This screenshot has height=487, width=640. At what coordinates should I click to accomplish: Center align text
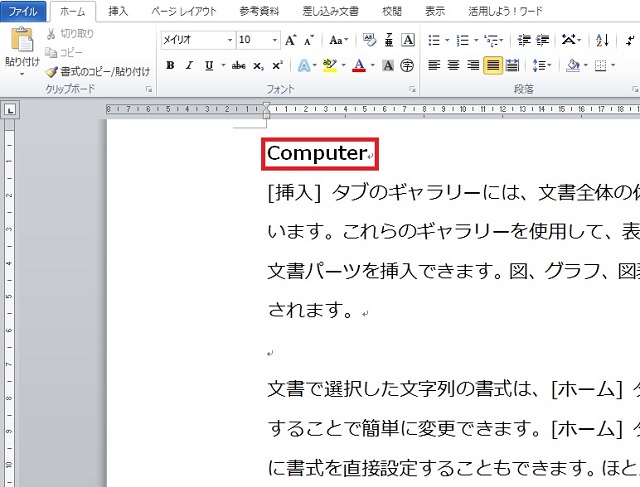point(453,65)
